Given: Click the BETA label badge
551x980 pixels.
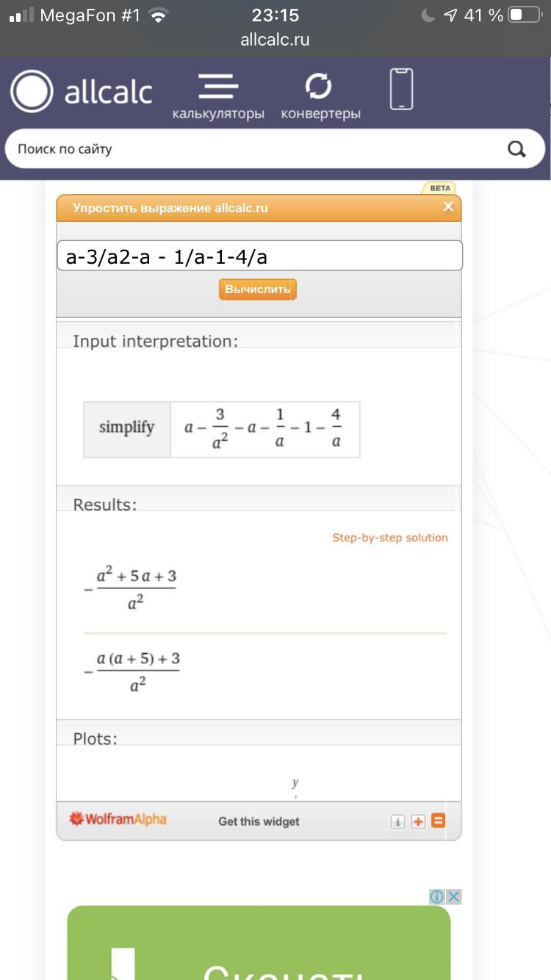Looking at the screenshot, I should click(439, 188).
